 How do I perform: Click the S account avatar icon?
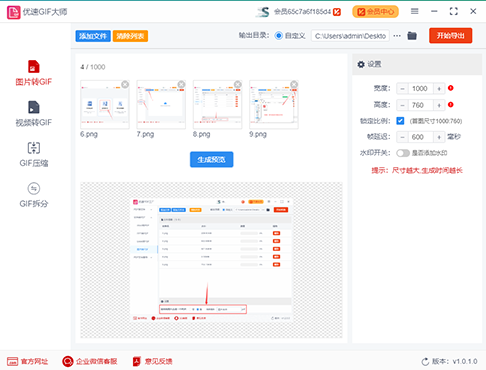click(263, 12)
